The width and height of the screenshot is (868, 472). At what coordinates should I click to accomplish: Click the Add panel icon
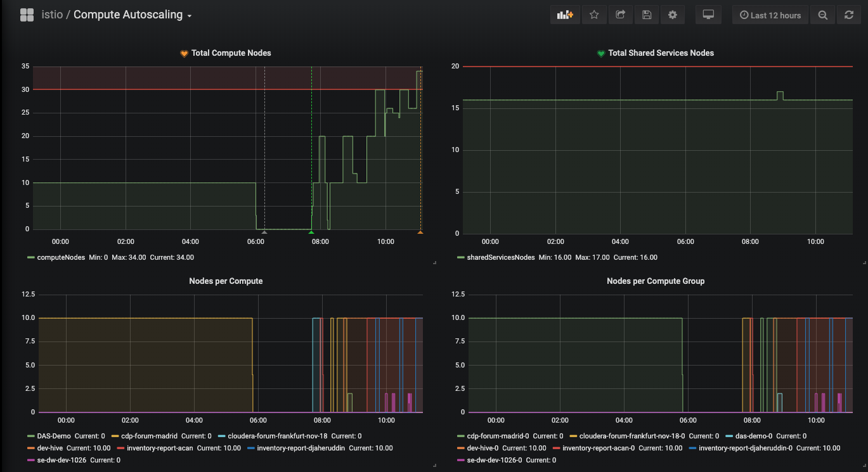(564, 14)
